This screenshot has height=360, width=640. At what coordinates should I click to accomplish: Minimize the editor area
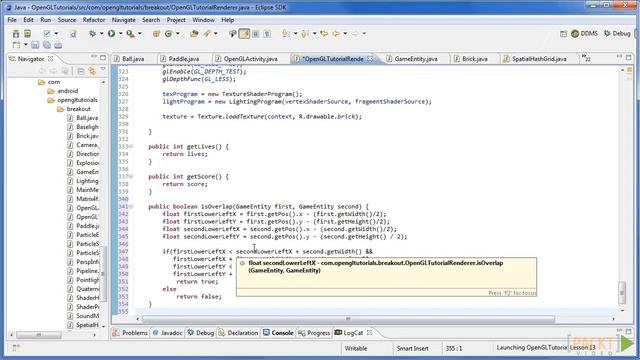click(x=619, y=57)
